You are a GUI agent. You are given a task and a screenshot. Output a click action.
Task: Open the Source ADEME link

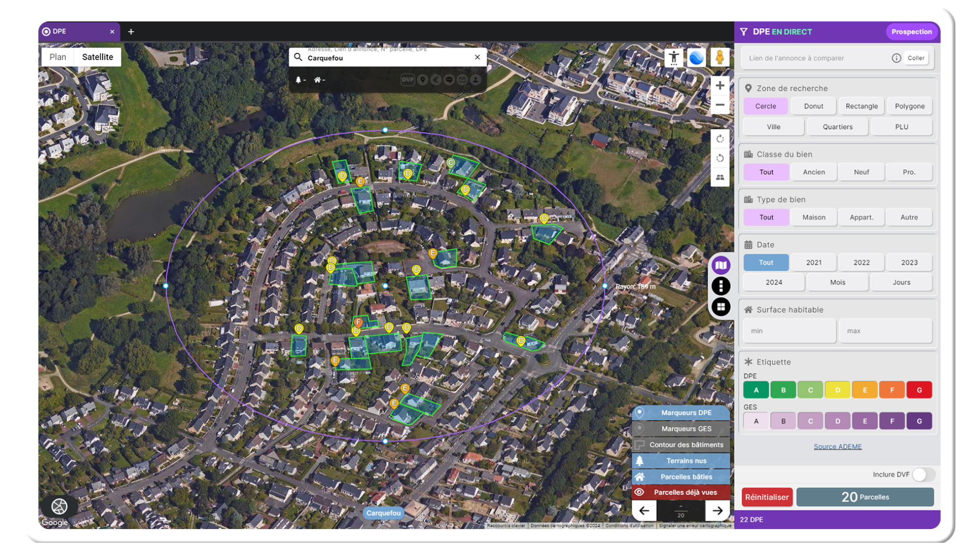coord(837,446)
